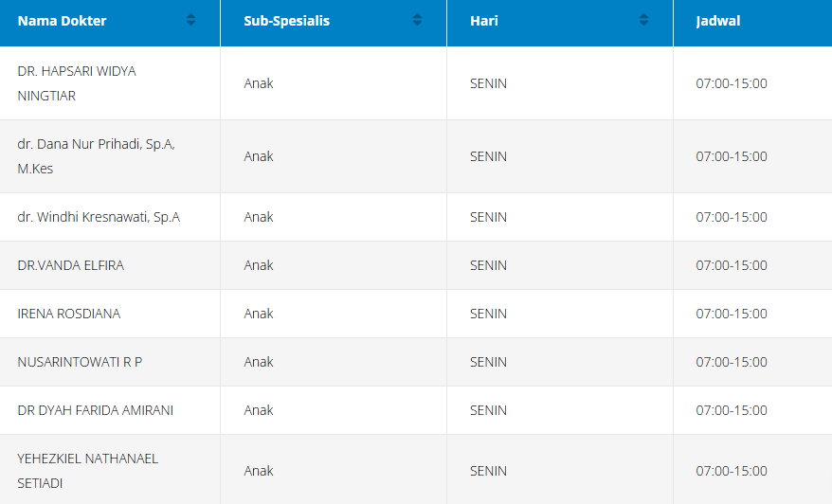Click NUSARINTOWATI R P name cell
Image resolution: width=832 pixels, height=504 pixels.
[x=80, y=362]
